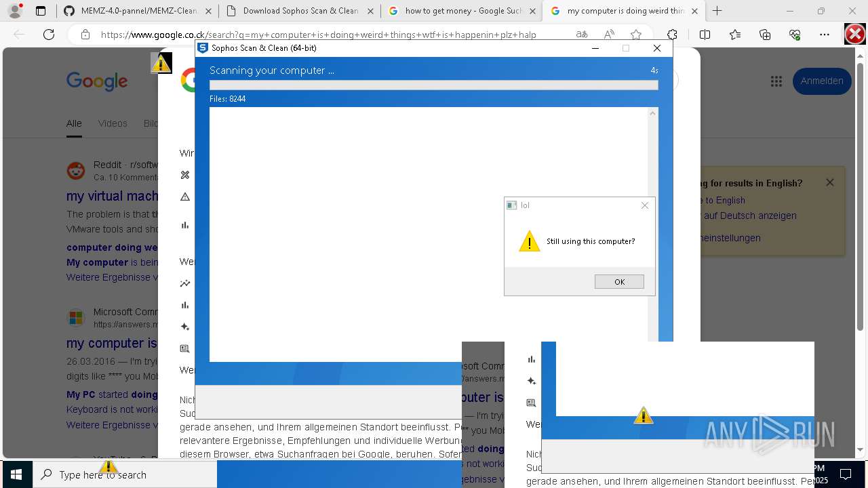Open the Edge profile avatar menu
The height and width of the screenshot is (488, 868).
pyautogui.click(x=15, y=11)
